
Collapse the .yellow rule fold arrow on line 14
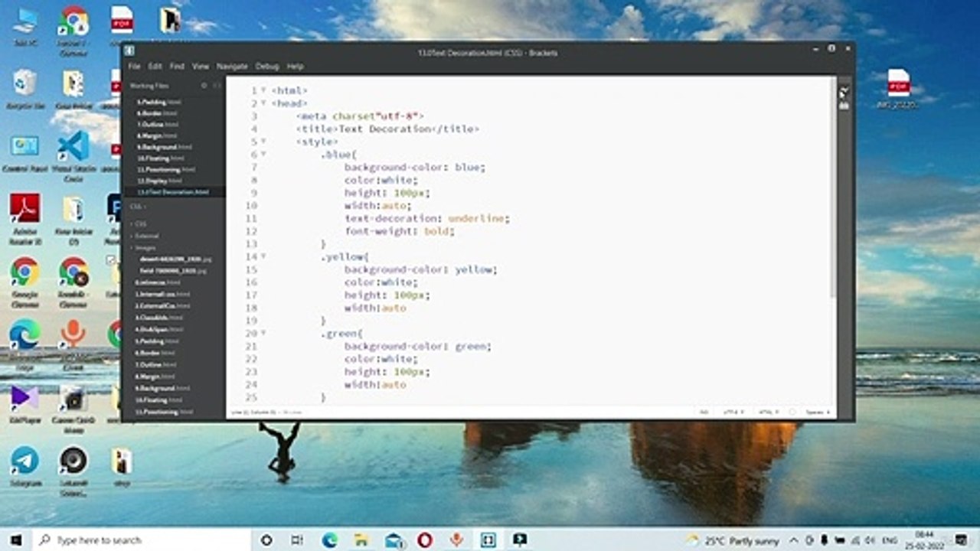coord(263,256)
